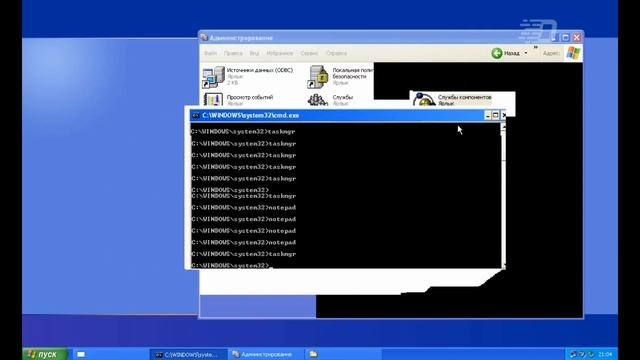640x360 pixels.
Task: Expand the toolbar overflow chevron »
Action: (536, 48)
